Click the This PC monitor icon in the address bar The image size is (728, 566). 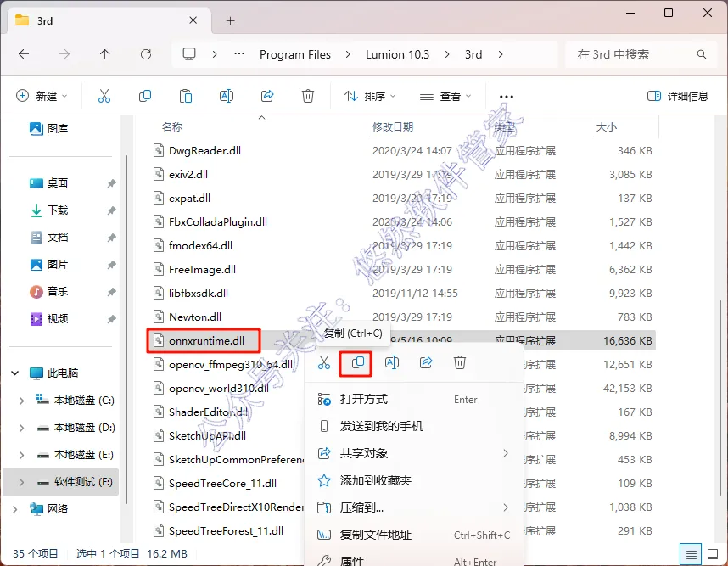point(189,54)
